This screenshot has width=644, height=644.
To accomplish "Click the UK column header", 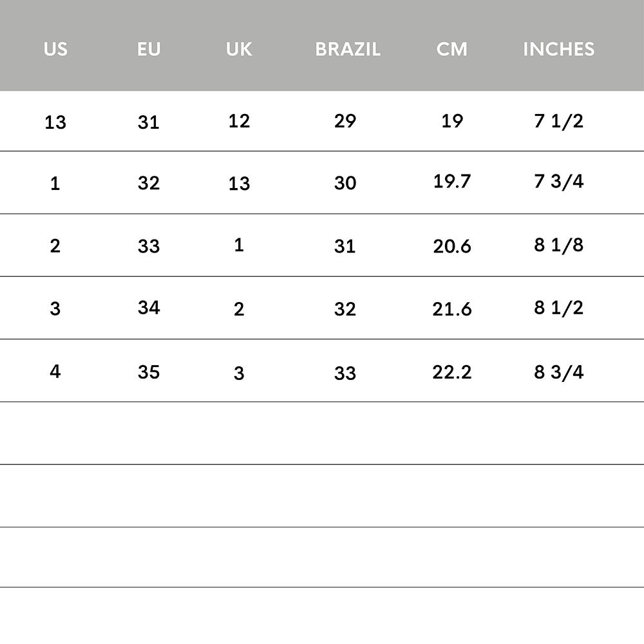I will [x=239, y=50].
